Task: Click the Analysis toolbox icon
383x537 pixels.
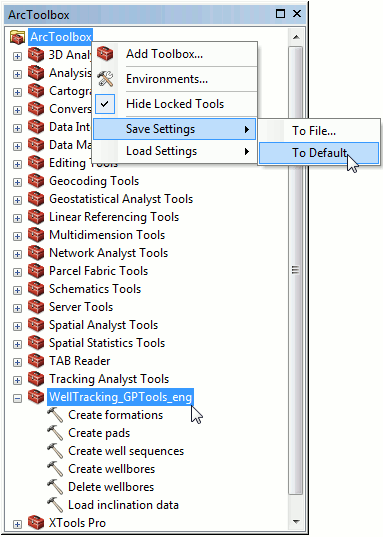Action: (x=36, y=73)
